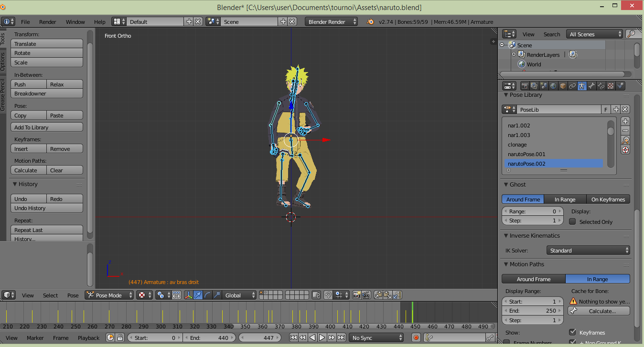Click the OpenGL render animation clapper icon
This screenshot has height=347, width=644.
(365, 295)
